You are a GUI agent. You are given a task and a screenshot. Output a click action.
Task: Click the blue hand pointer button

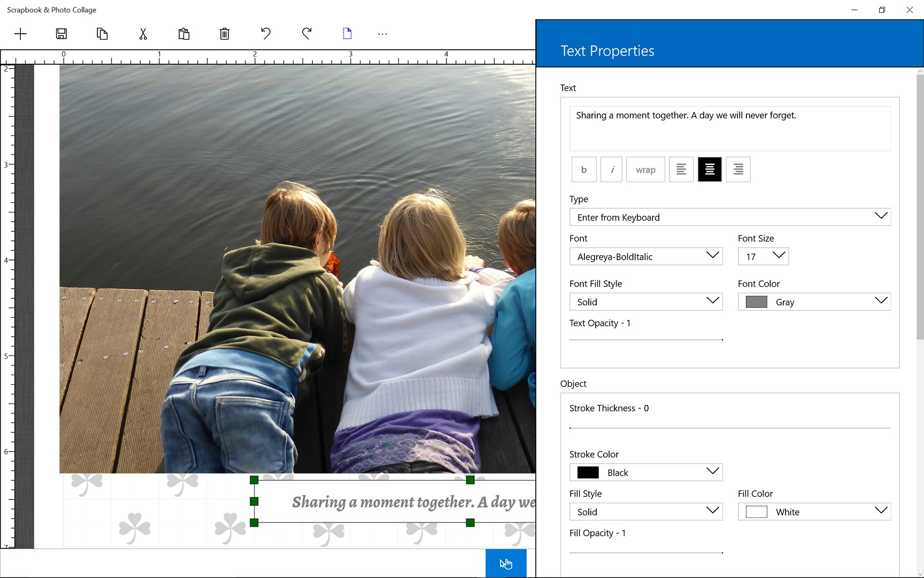506,564
